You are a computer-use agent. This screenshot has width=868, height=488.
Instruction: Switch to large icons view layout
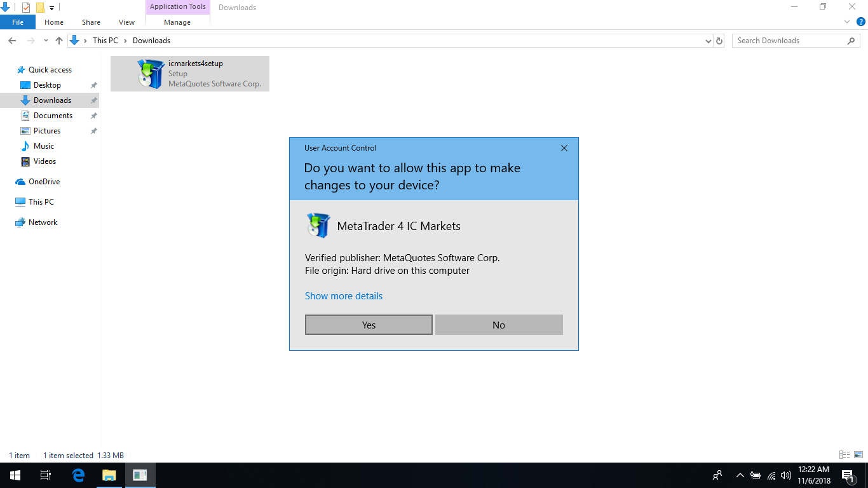(x=858, y=455)
